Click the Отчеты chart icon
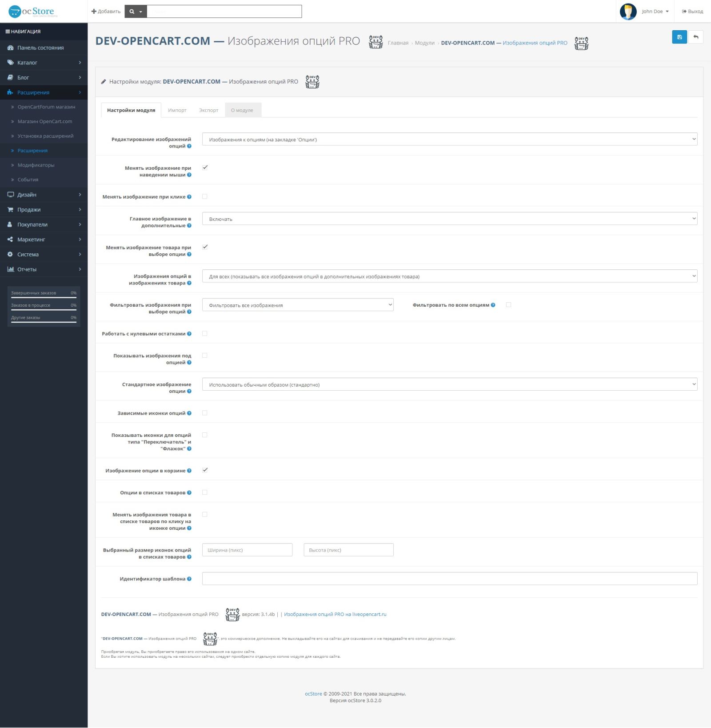 tap(10, 269)
